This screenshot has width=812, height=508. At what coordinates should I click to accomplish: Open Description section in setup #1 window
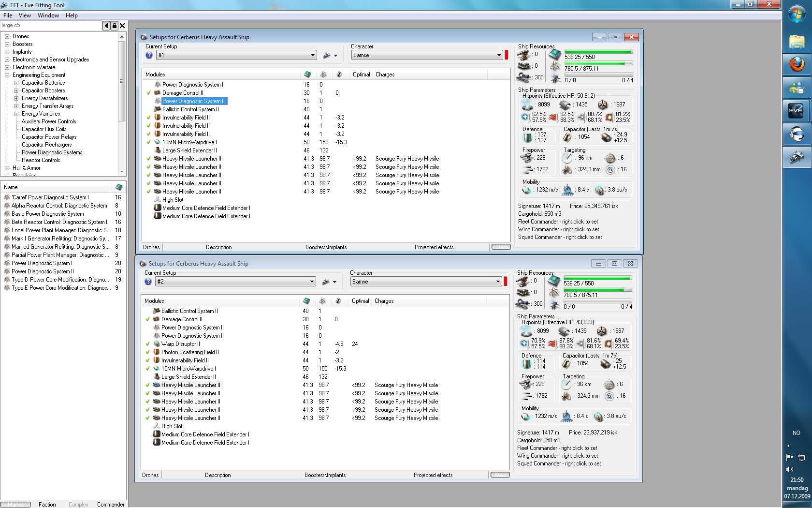pos(219,247)
